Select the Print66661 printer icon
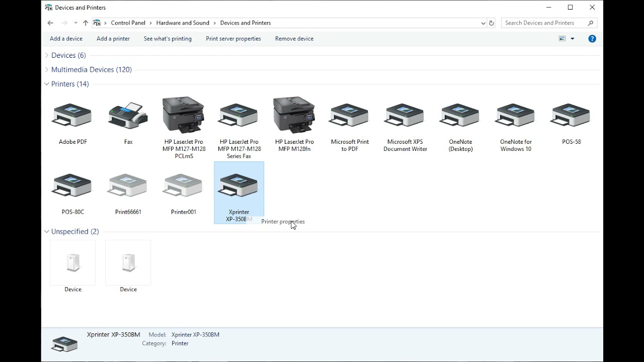Viewport: 644px width, 362px height. pyautogui.click(x=128, y=186)
